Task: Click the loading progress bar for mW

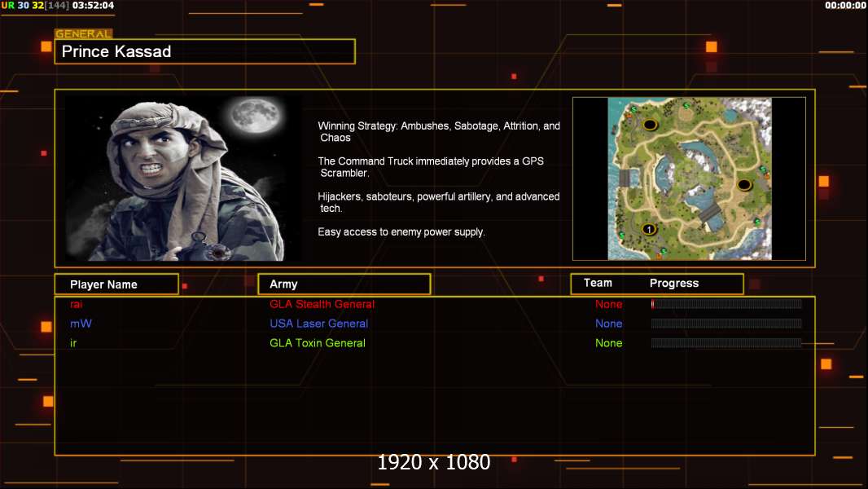Action: pos(726,324)
